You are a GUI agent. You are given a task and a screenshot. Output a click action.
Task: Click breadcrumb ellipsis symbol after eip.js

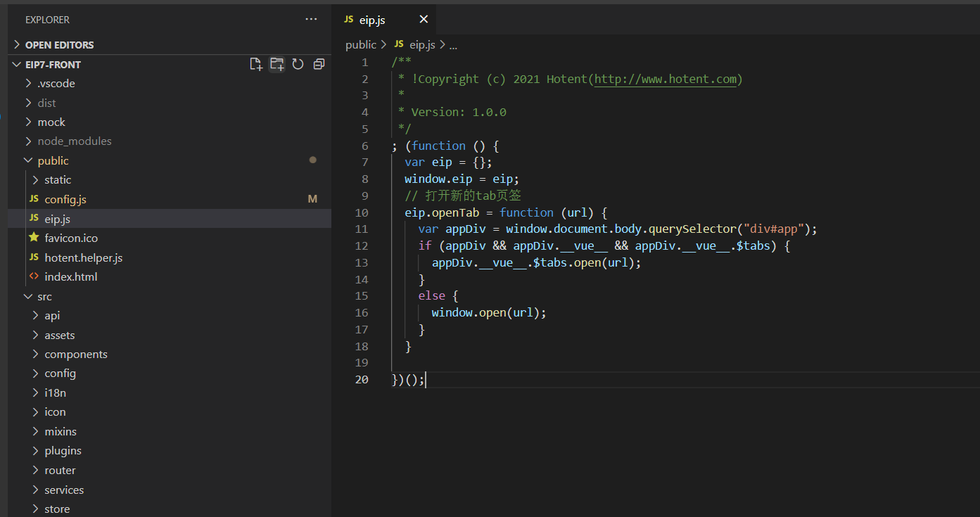pyautogui.click(x=453, y=44)
